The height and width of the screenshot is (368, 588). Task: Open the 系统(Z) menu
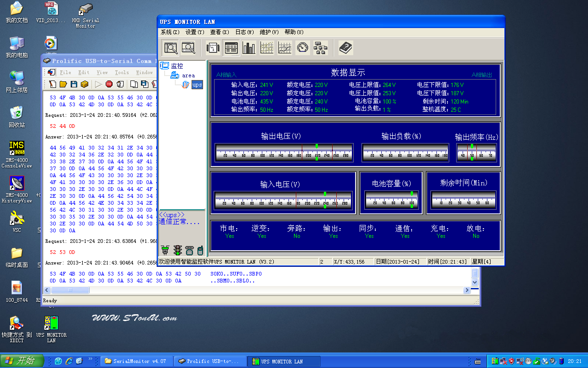(x=170, y=32)
